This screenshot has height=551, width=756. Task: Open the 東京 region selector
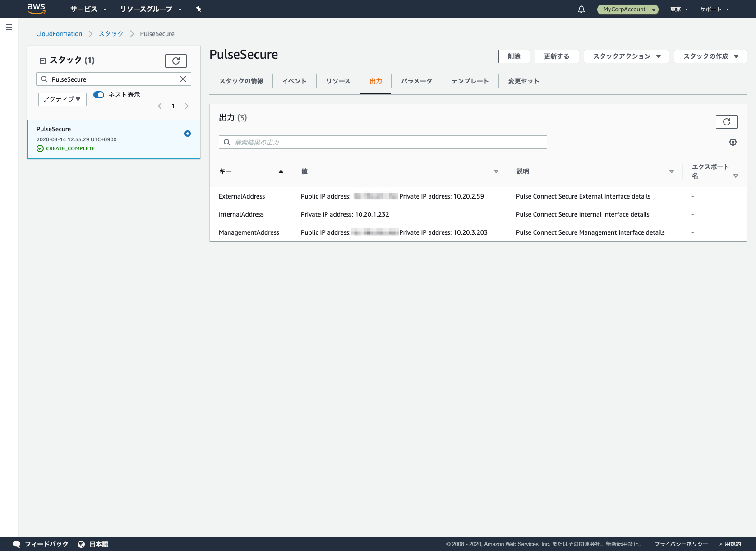(679, 9)
